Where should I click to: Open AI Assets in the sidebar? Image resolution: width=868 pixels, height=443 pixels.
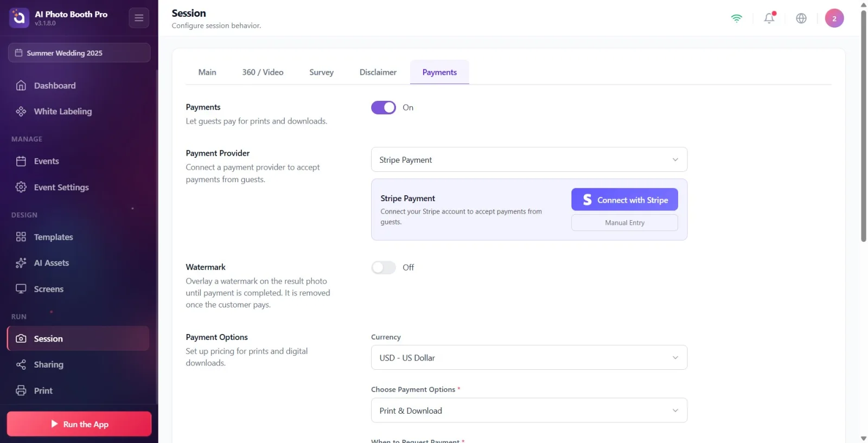pos(79,263)
